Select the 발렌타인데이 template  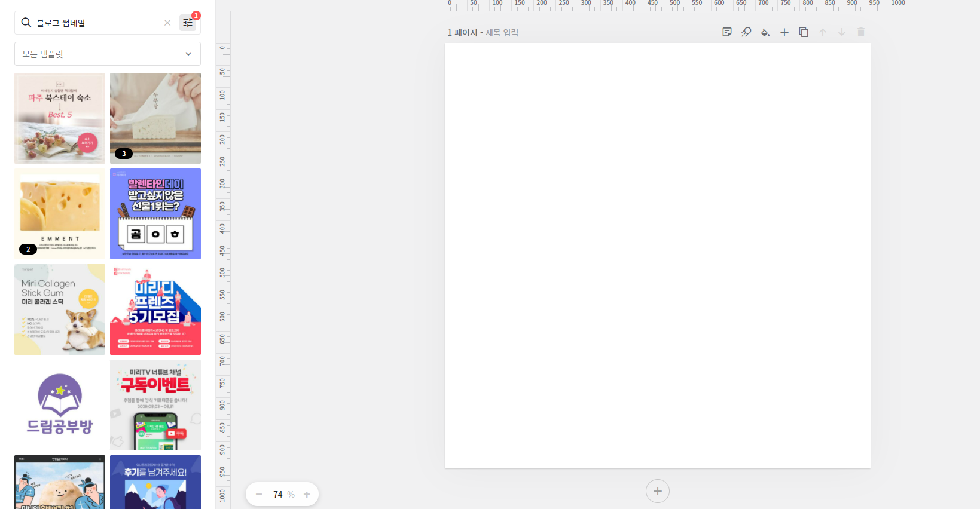coord(155,214)
